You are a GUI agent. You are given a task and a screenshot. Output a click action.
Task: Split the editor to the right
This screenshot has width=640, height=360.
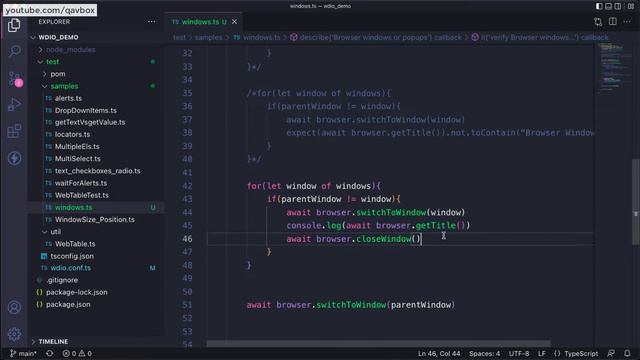pyautogui.click(x=613, y=21)
